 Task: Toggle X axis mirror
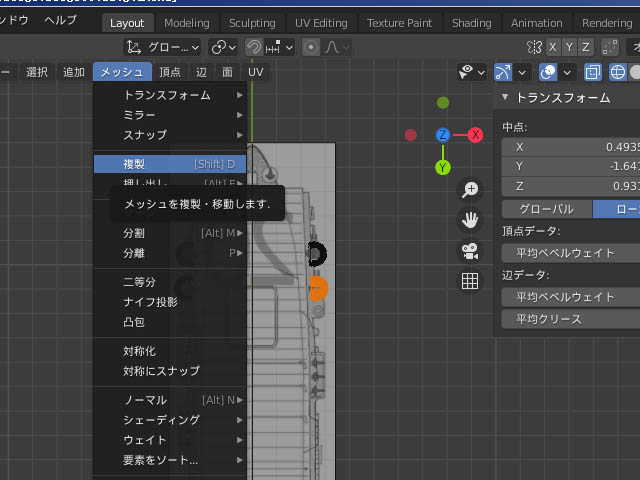tap(553, 47)
